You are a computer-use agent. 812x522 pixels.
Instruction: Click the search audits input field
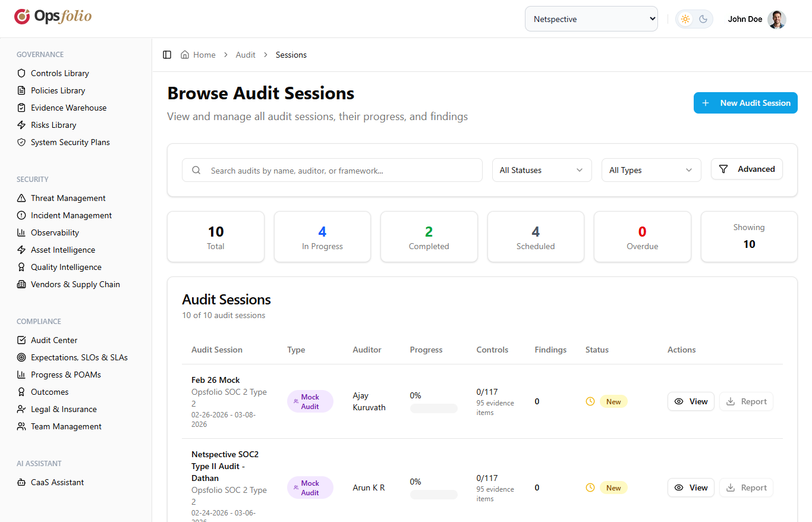coord(332,170)
